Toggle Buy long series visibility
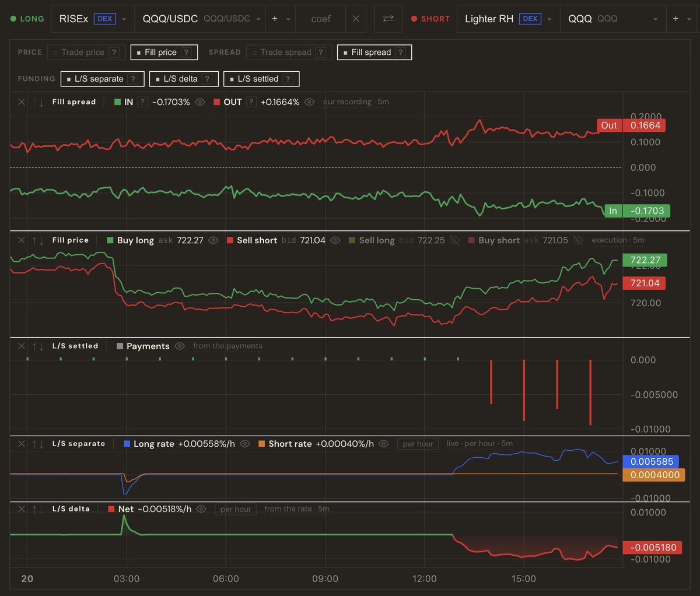The image size is (700, 596). [213, 240]
